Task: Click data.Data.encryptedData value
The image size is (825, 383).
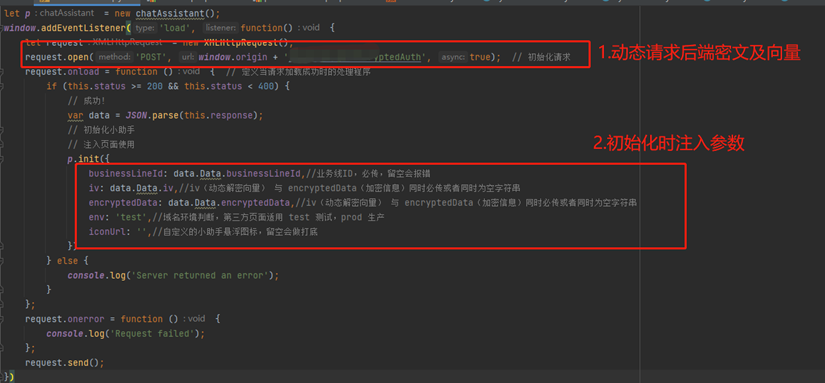Action: pos(229,203)
